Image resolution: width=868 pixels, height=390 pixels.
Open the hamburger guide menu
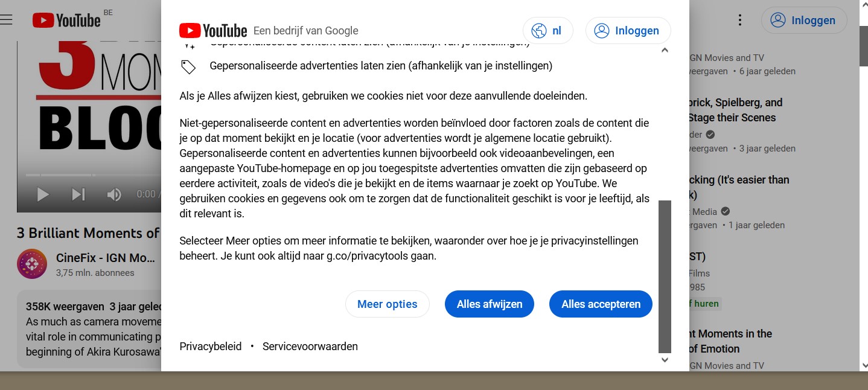click(x=6, y=20)
